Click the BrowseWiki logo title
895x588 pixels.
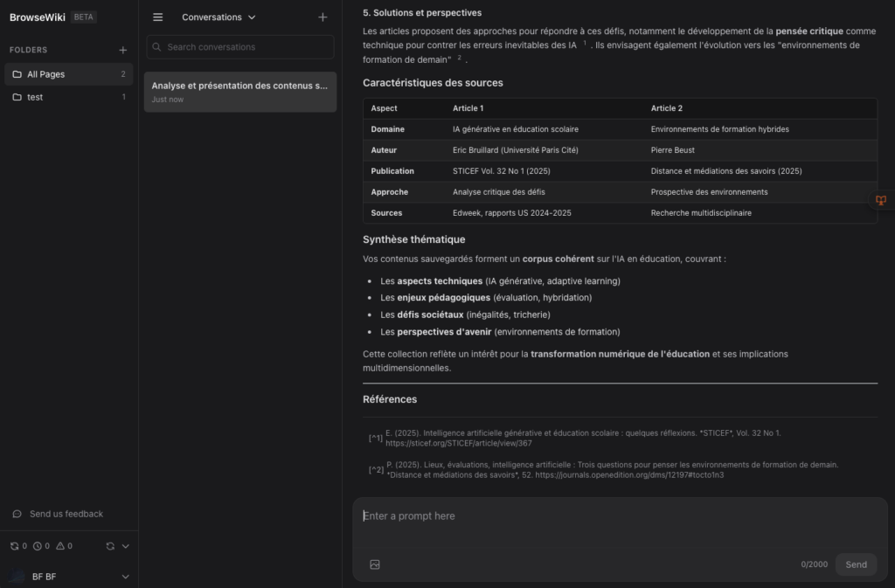[x=38, y=17]
